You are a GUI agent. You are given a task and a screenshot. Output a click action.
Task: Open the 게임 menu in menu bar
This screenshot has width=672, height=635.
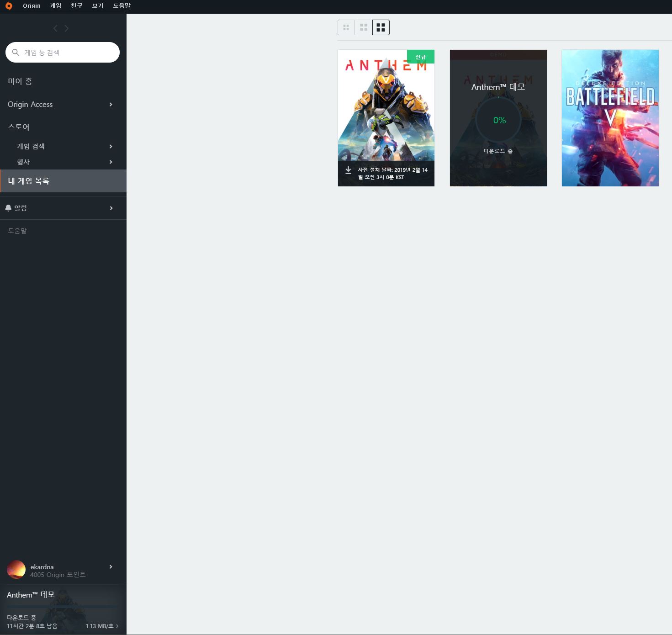coord(55,6)
